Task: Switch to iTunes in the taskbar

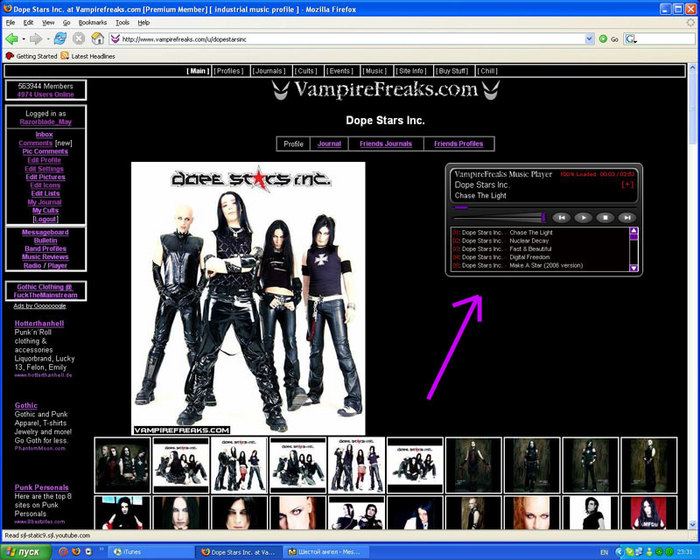Action: [151, 552]
